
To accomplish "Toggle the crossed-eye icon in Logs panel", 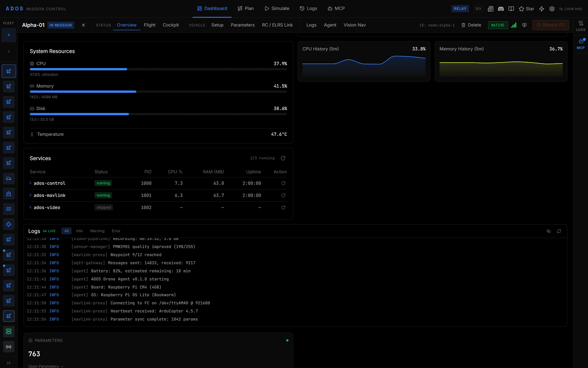I will click(x=549, y=231).
